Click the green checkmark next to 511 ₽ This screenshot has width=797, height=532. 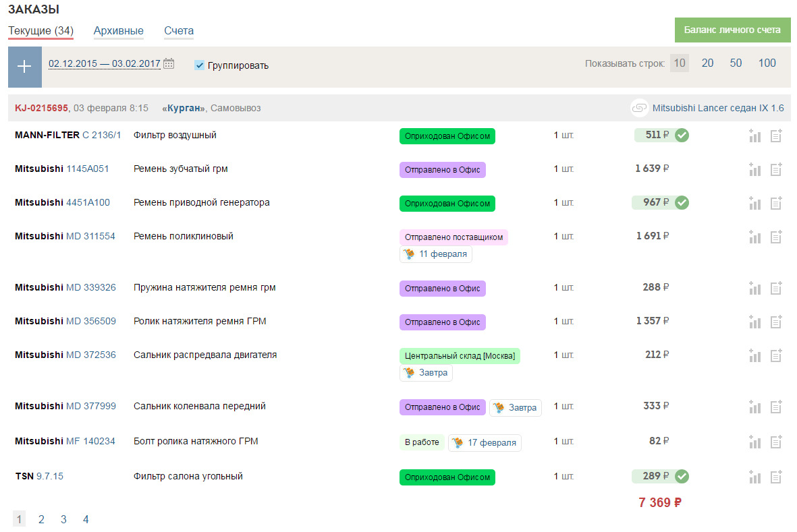[x=682, y=136]
